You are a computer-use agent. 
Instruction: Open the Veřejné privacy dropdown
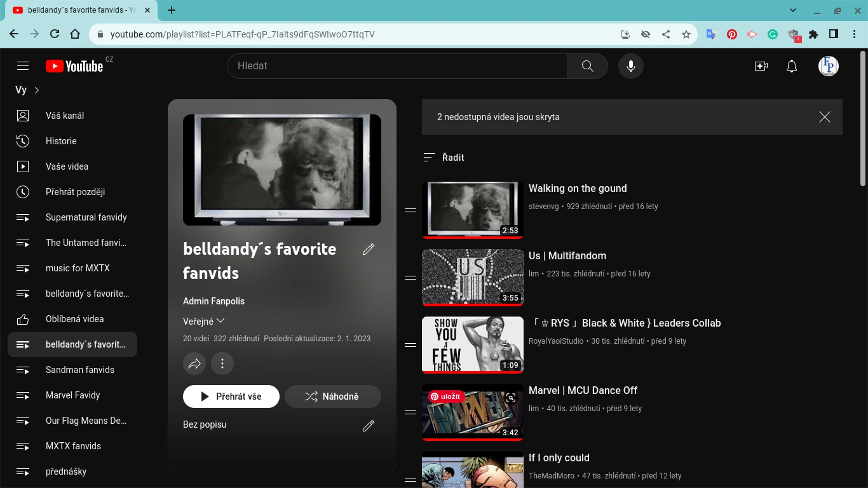coord(204,321)
